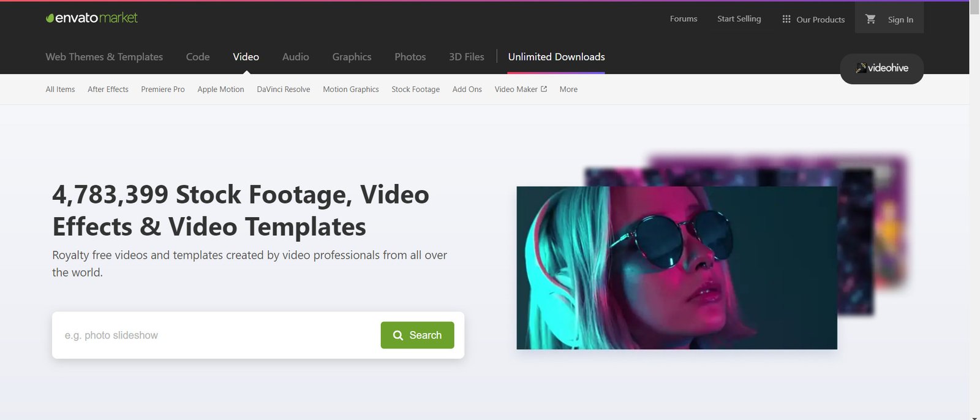Browse After Effects templates
Image resolution: width=980 pixels, height=420 pixels.
coord(108,90)
